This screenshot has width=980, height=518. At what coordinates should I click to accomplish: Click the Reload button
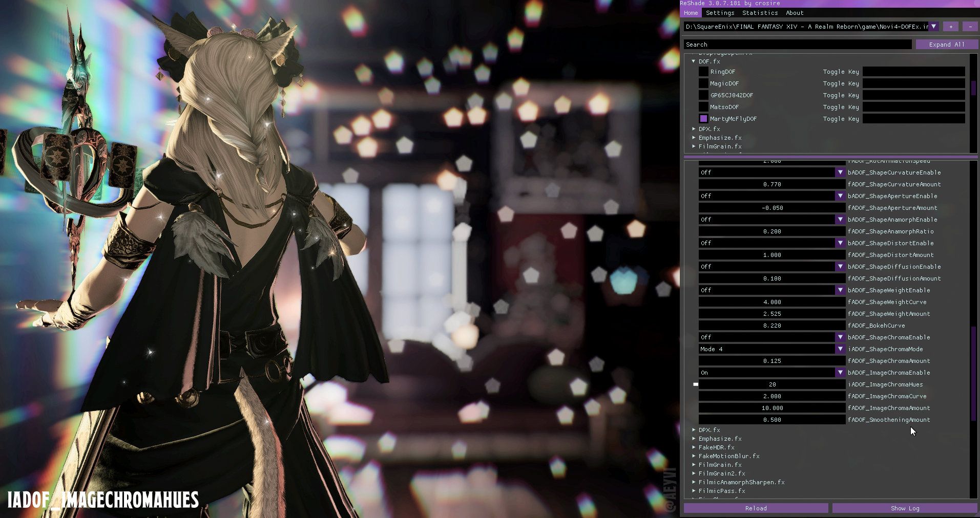756,508
